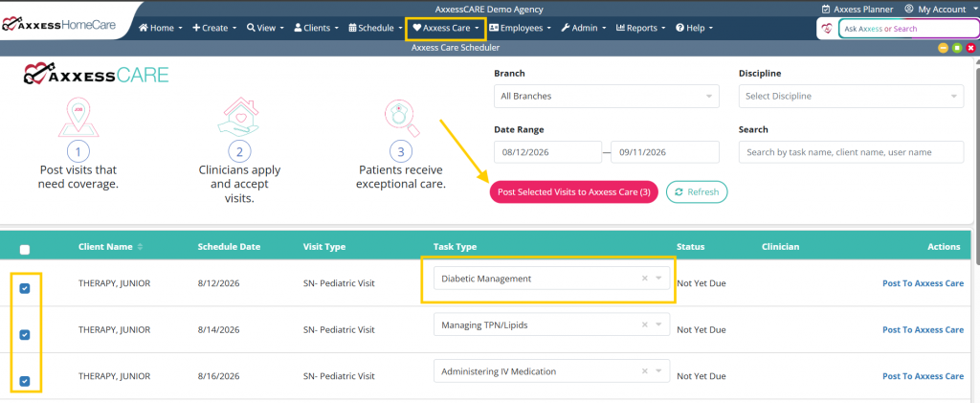Image resolution: width=980 pixels, height=403 pixels.
Task: Click the house with heart icon
Action: point(238,117)
